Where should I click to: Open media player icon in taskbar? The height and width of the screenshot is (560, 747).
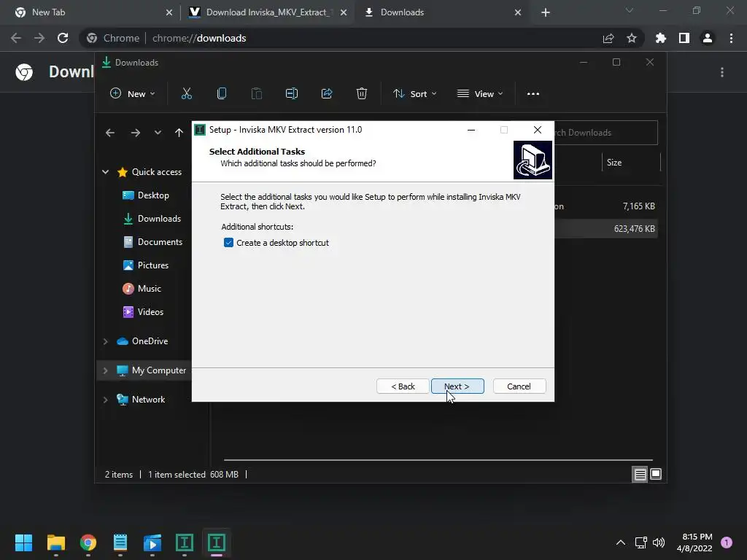pyautogui.click(x=152, y=542)
